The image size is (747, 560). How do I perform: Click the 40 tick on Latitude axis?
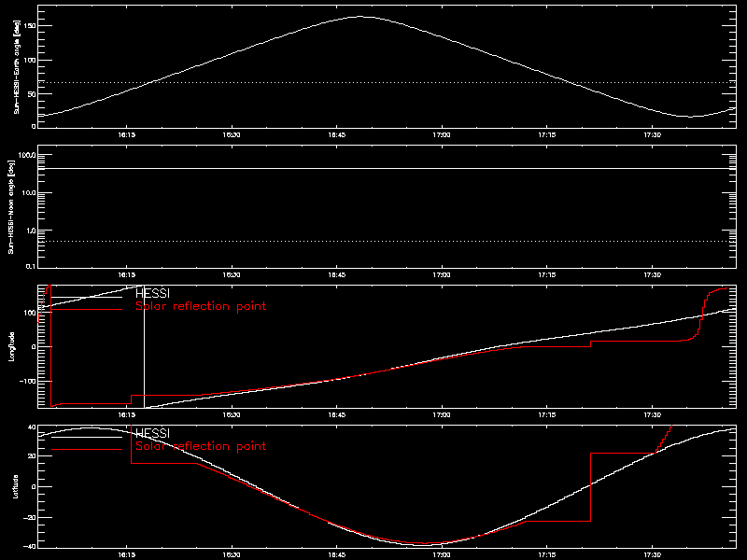32,427
